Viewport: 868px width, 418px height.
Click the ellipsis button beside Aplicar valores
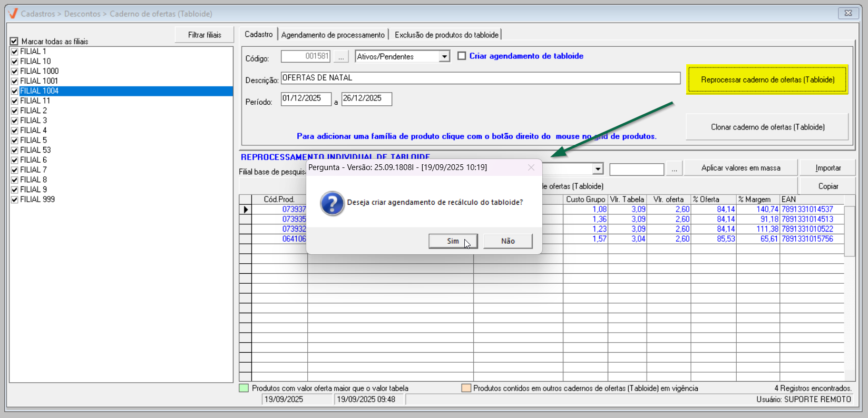(x=674, y=169)
